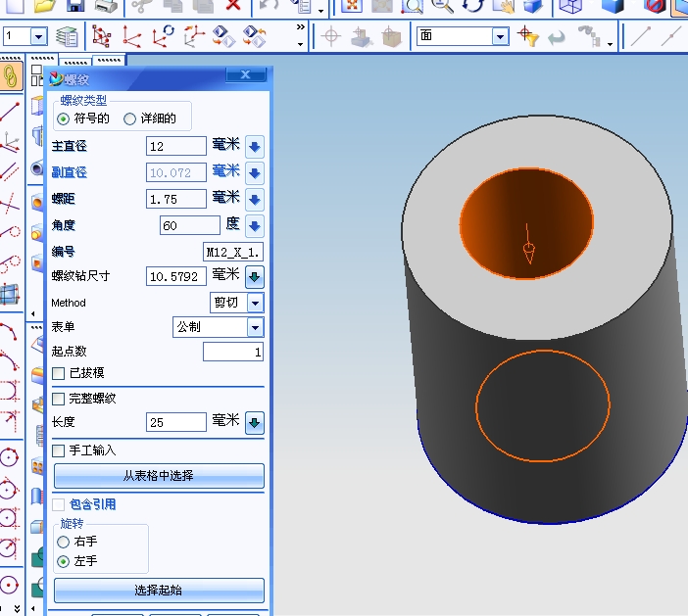Screen dimensions: 688x616
Task: Select the arc tool with red endpoints
Action: point(10,332)
